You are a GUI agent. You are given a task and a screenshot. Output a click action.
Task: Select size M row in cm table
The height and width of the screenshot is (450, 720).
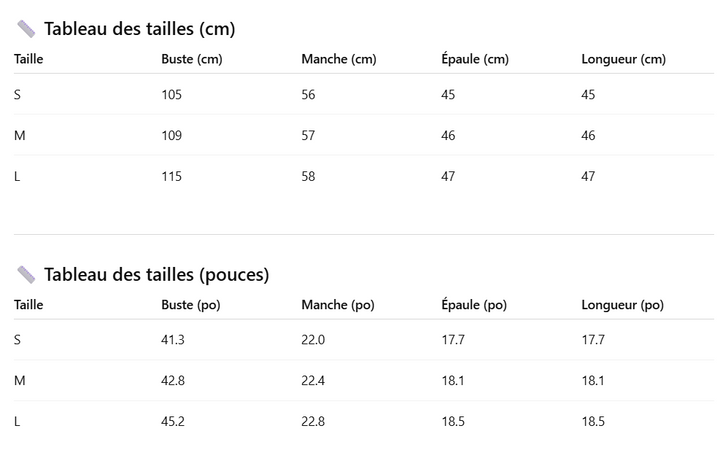coord(19,136)
